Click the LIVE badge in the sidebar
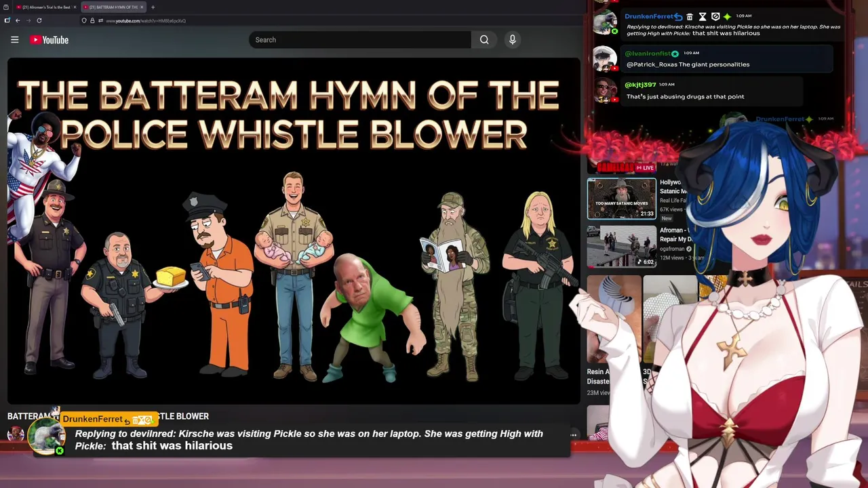The width and height of the screenshot is (868, 488). 645,167
